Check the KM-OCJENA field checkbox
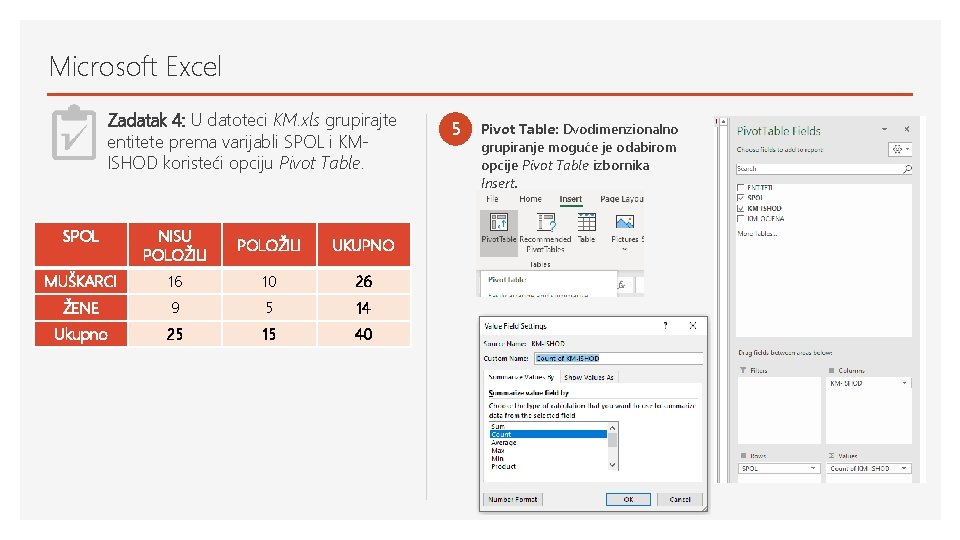 pos(740,219)
